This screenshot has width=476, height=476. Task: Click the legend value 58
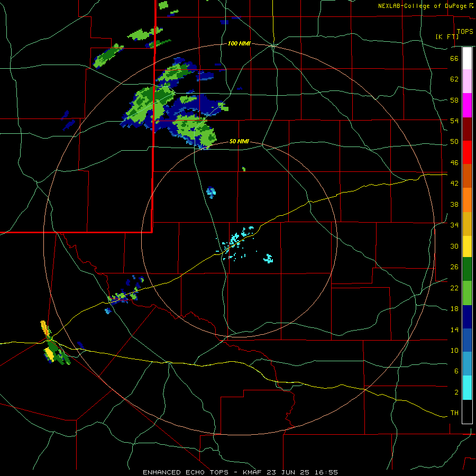coord(454,100)
